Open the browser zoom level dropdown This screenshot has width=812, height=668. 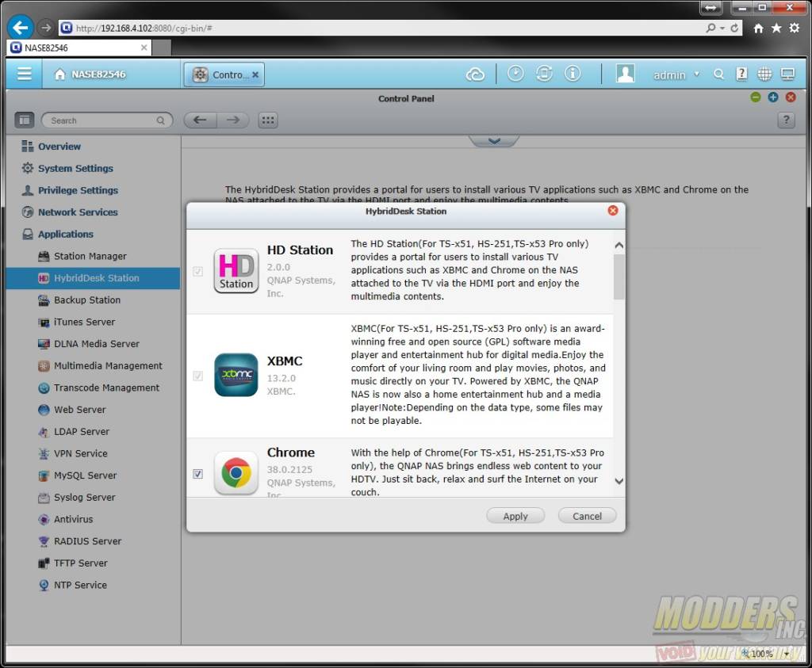787,654
